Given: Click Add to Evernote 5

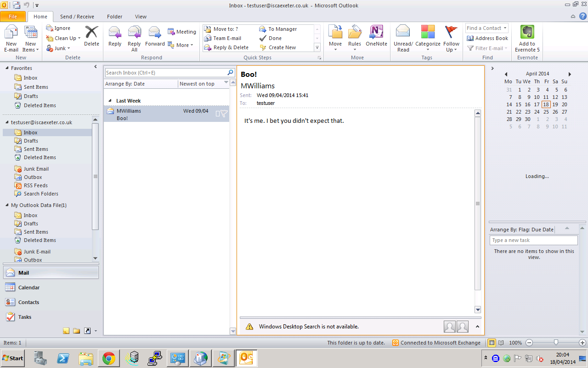Looking at the screenshot, I should coord(527,39).
